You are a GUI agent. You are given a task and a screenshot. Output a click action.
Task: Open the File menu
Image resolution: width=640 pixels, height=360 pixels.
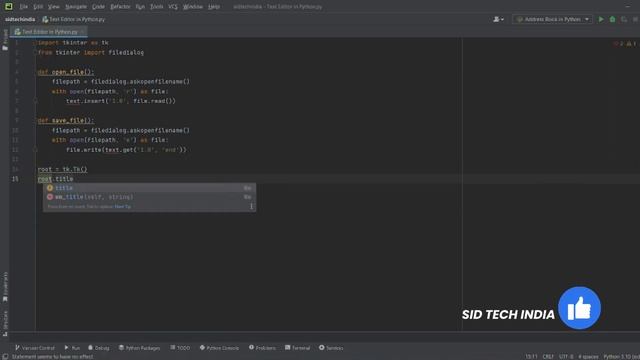pyautogui.click(x=24, y=7)
